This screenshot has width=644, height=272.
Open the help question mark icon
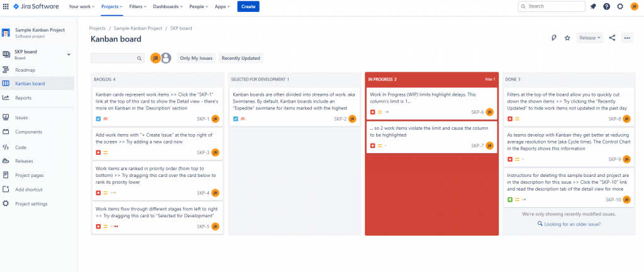pos(607,6)
